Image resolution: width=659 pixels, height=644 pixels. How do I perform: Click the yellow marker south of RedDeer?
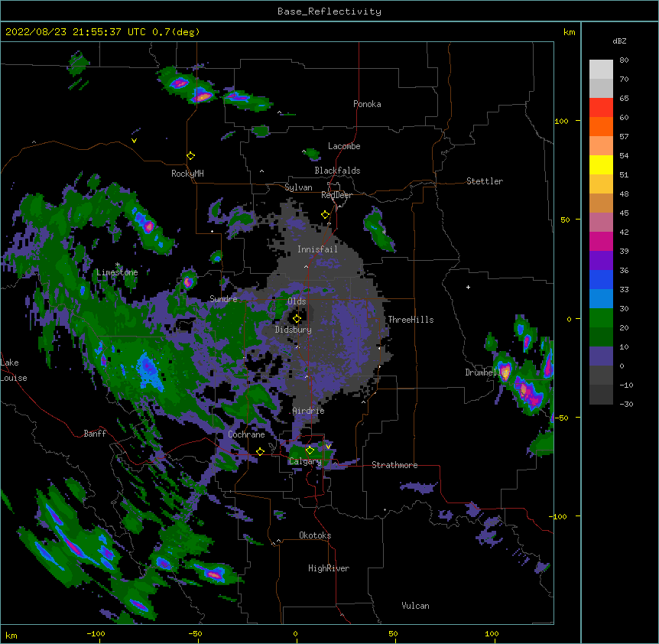click(x=325, y=215)
